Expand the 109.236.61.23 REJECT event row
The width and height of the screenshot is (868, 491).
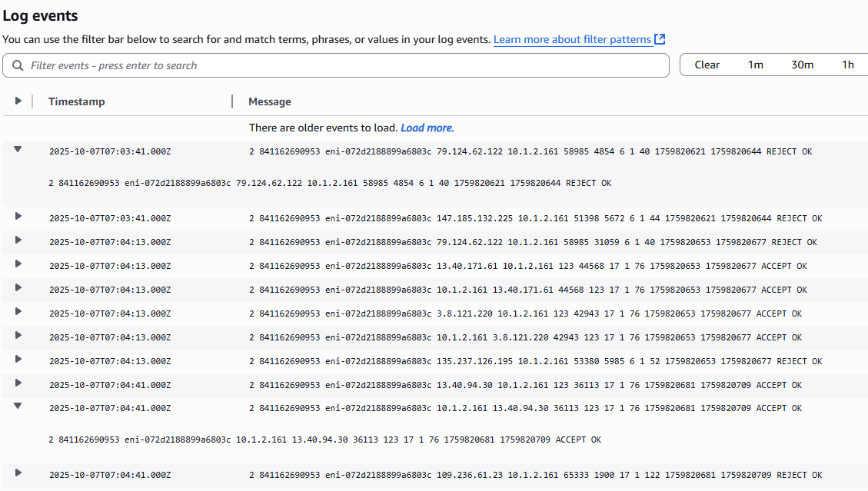coord(18,473)
